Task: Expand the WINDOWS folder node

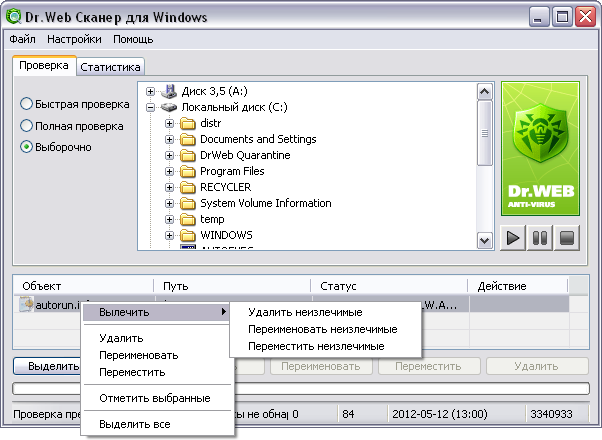Action: [169, 235]
